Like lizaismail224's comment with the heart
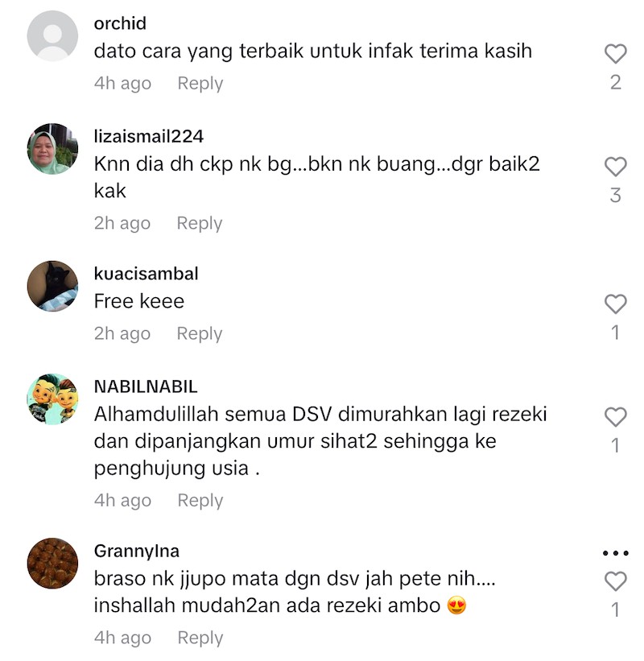 click(615, 167)
